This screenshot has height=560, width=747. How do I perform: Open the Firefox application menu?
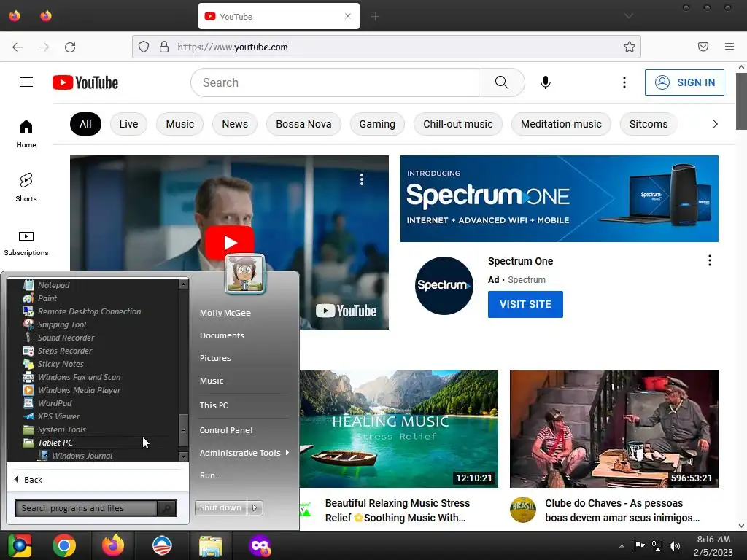pos(729,47)
